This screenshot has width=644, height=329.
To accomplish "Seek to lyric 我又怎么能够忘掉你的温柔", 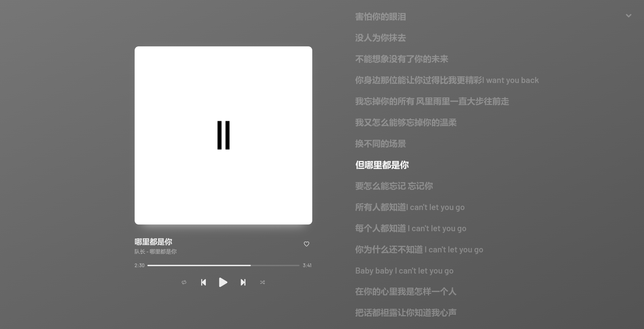I will [406, 123].
